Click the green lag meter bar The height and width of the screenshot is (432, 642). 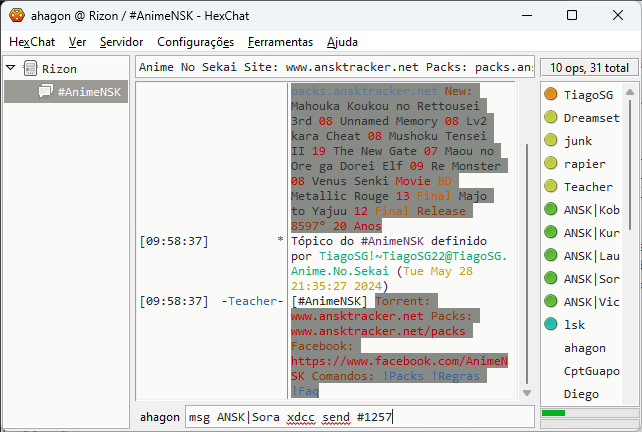[553, 413]
